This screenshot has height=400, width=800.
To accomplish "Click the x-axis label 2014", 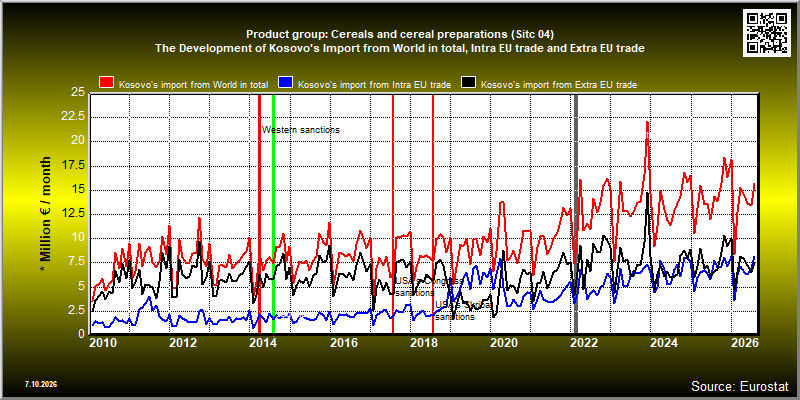I will click(263, 343).
